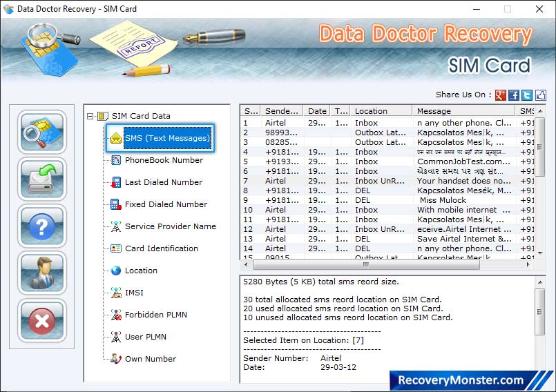Image resolution: width=556 pixels, height=392 pixels.
Task: Click the Service Provider Name tower icon
Action: tap(115, 226)
